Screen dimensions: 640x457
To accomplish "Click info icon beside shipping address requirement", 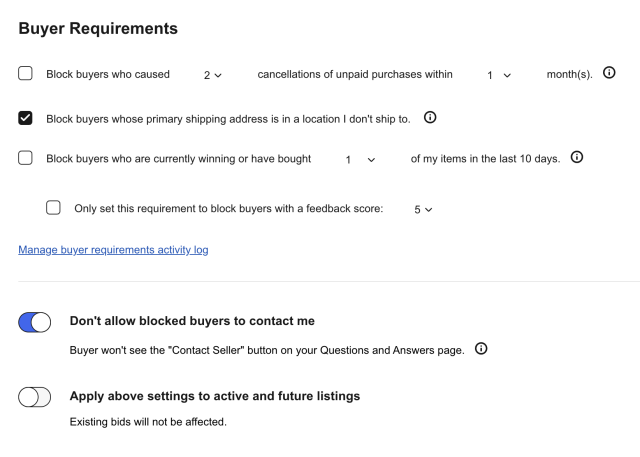I will [430, 117].
